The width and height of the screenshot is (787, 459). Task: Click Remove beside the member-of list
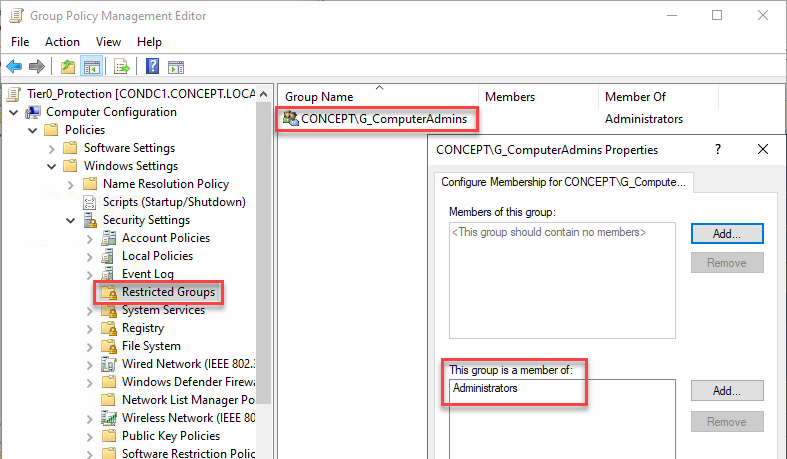coord(727,422)
